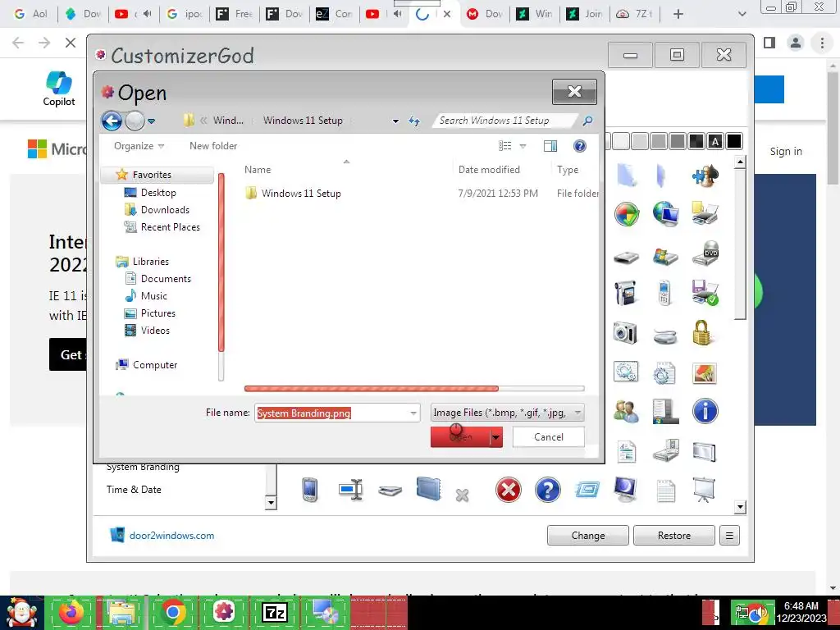
Task: Click the Change button in CustomizerGod
Action: 587,535
